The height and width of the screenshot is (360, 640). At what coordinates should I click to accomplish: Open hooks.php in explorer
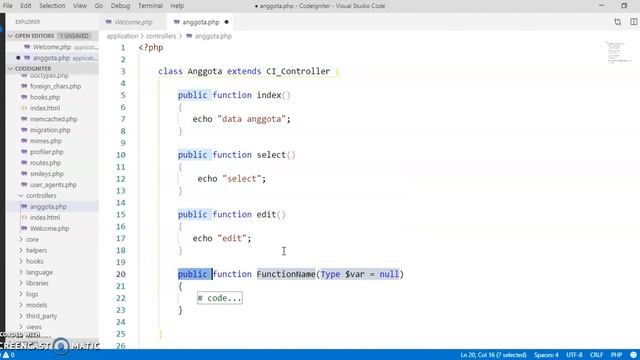pyautogui.click(x=45, y=97)
